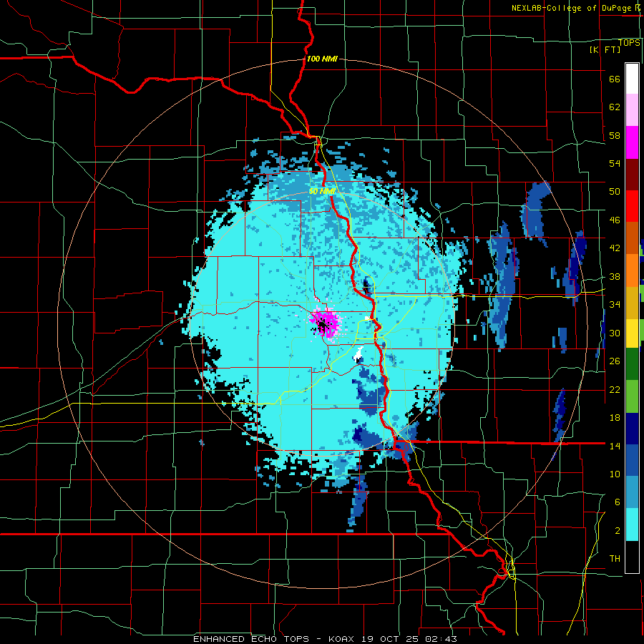
Task: Pick the light green legend swatch
Action: point(632,396)
